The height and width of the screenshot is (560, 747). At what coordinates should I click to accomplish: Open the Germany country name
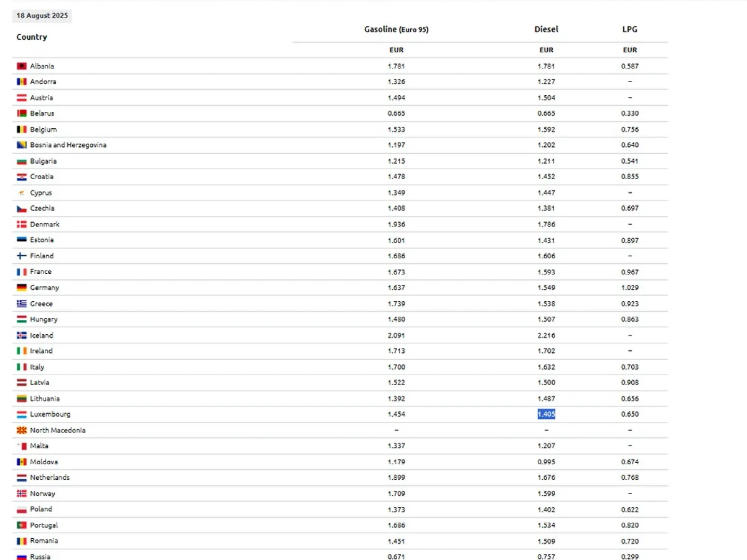44,287
